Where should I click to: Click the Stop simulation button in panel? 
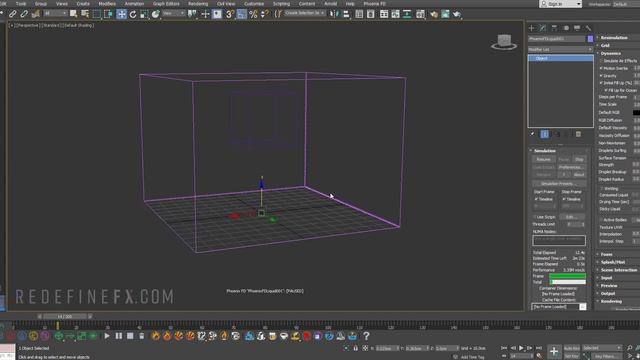coord(579,159)
